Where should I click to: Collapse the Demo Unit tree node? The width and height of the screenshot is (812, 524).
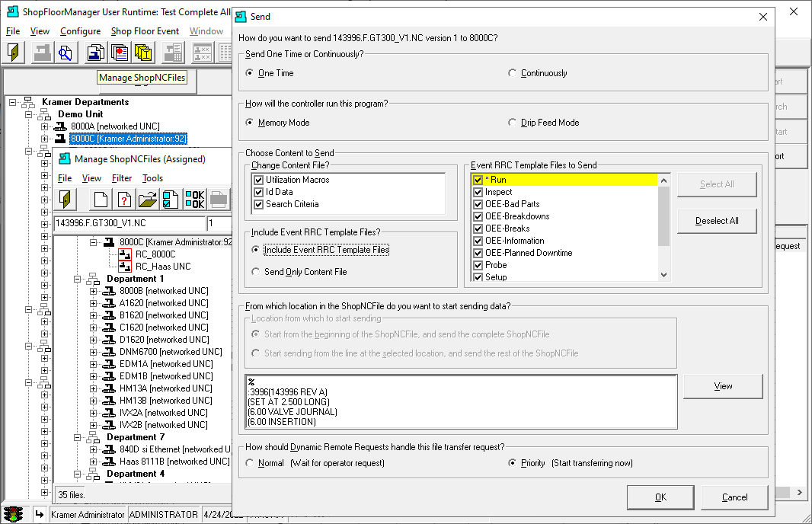tap(29, 114)
